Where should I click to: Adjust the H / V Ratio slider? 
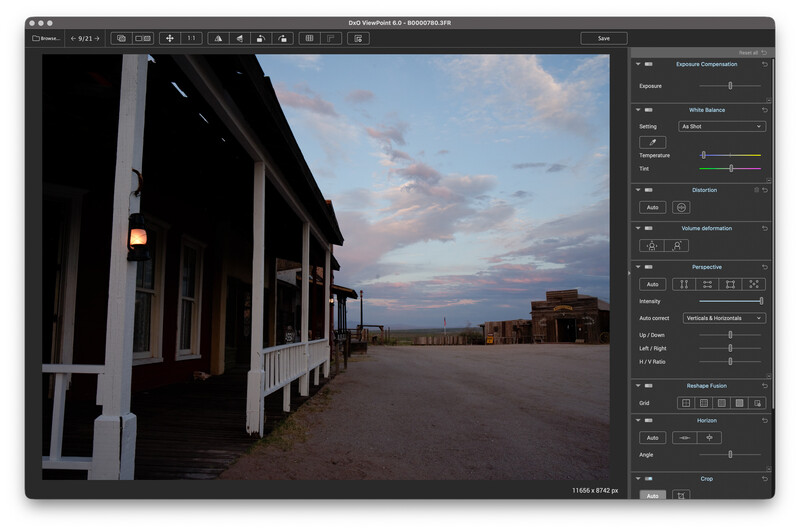point(730,361)
